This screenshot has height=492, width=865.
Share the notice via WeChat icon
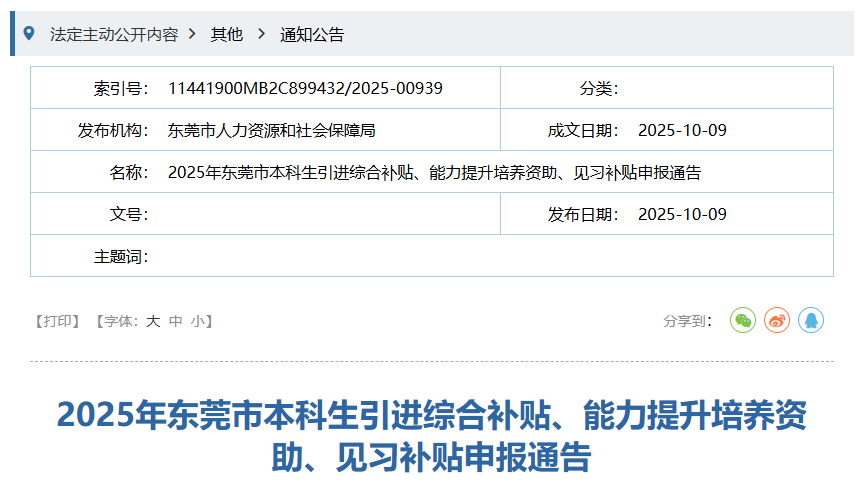pos(742,321)
